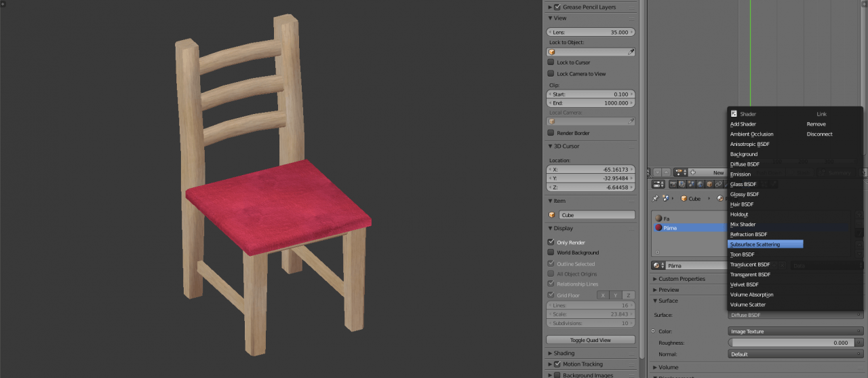The width and height of the screenshot is (868, 378).
Task: Expand the Custom Properties panel
Action: (682, 279)
